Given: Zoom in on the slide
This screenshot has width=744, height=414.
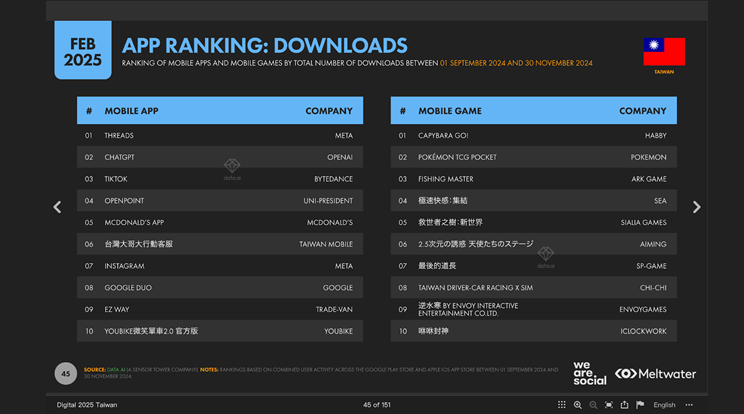Looking at the screenshot, I should pos(577,405).
